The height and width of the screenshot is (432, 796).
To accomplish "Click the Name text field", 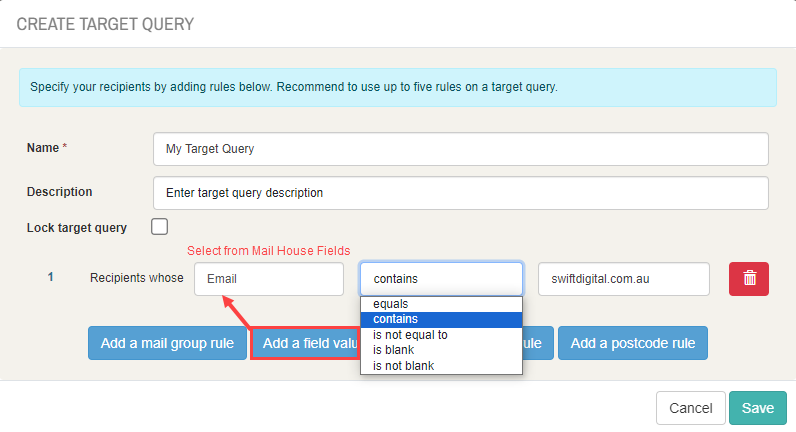I will [461, 149].
